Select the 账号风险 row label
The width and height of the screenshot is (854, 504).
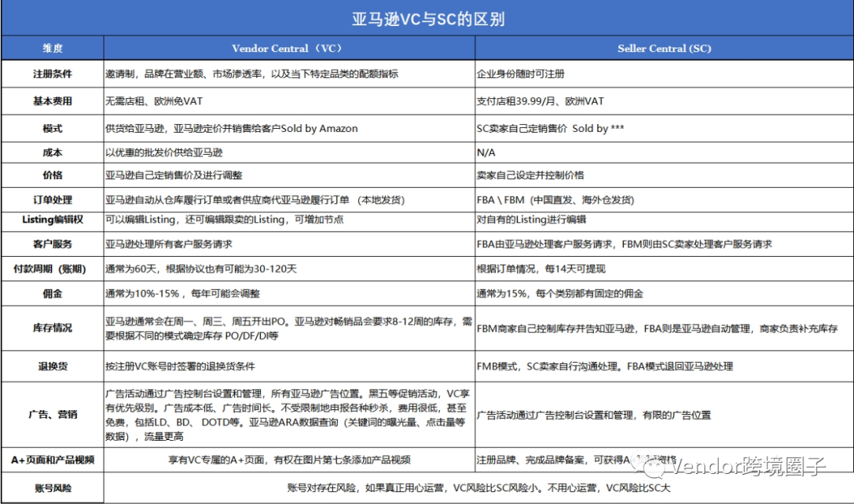[52, 486]
